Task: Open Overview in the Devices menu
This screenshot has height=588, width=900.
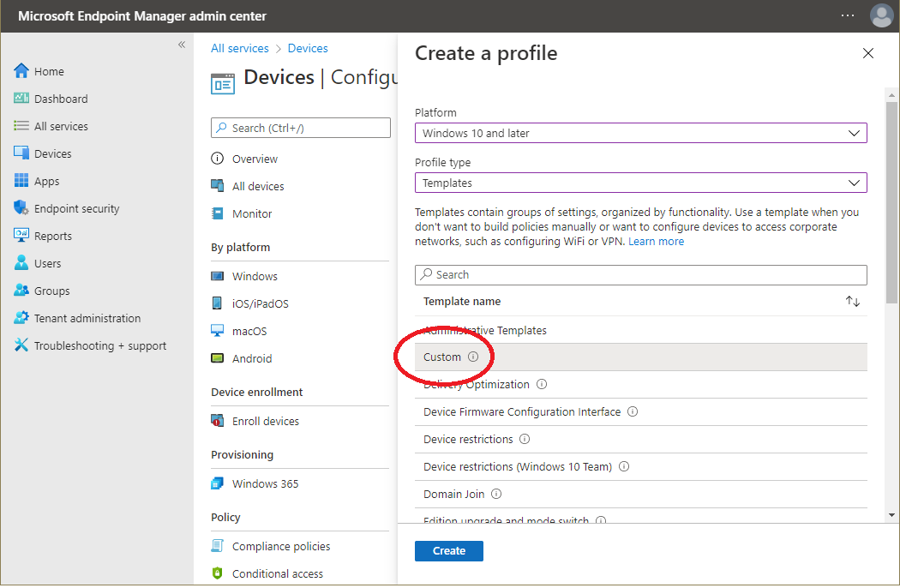Action: 255,159
